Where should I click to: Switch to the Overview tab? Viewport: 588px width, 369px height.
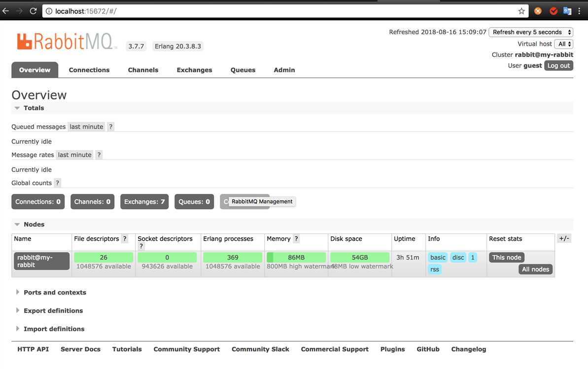(x=35, y=70)
